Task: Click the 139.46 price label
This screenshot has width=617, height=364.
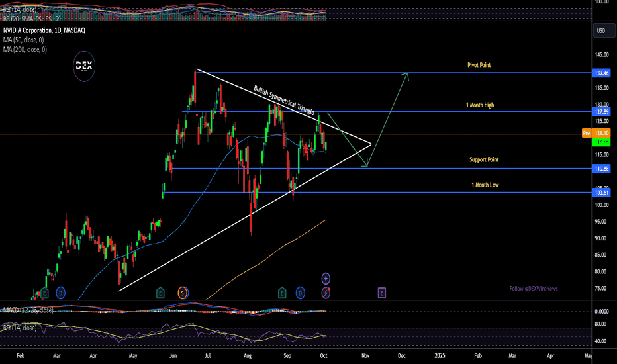Action: [x=601, y=73]
